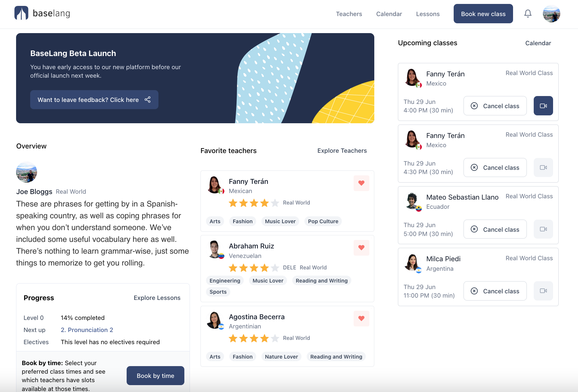
Task: Click Sports tag on Abraham Ruiz
Action: tap(218, 292)
